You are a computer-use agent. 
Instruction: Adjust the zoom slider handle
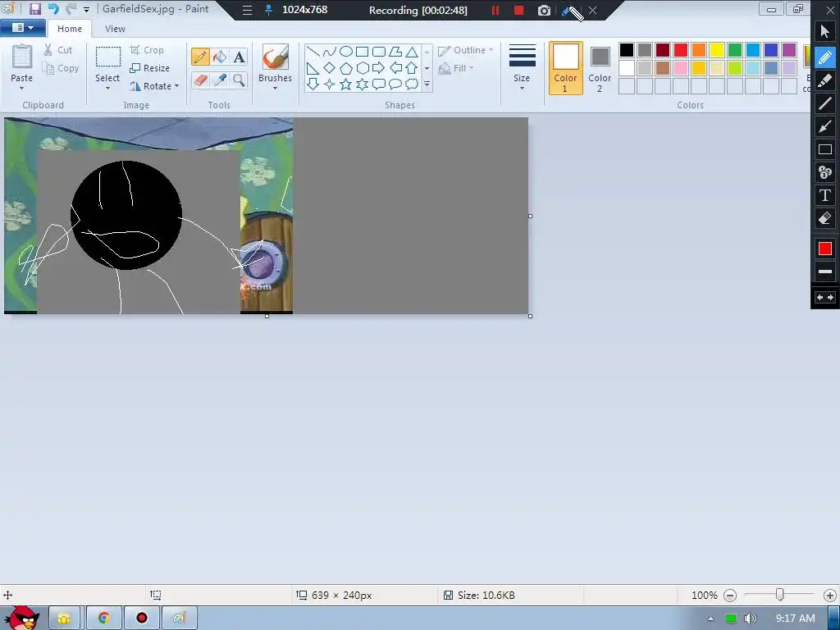[780, 595]
